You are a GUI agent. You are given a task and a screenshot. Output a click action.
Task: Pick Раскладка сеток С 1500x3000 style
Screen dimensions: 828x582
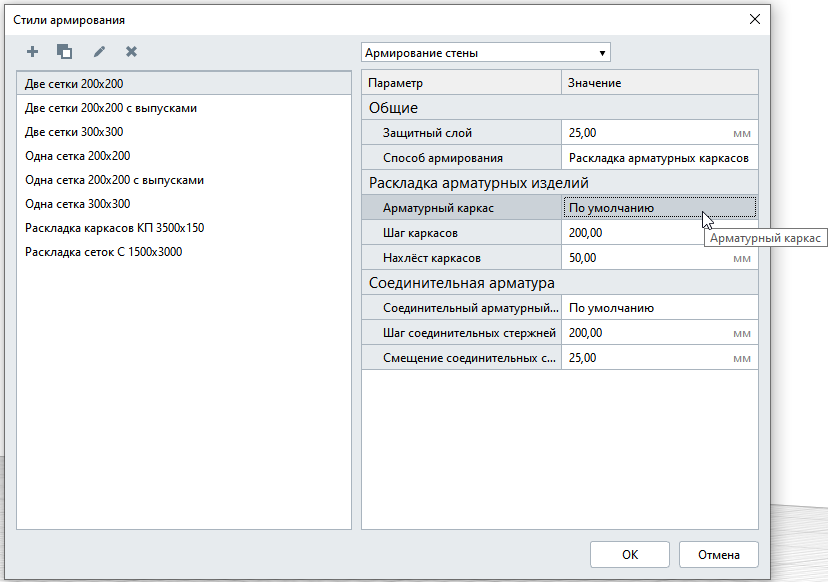[103, 252]
